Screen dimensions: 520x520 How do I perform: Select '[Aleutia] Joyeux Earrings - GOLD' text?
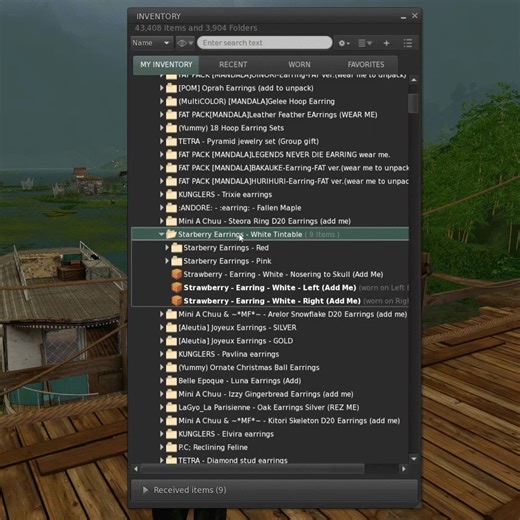point(236,341)
